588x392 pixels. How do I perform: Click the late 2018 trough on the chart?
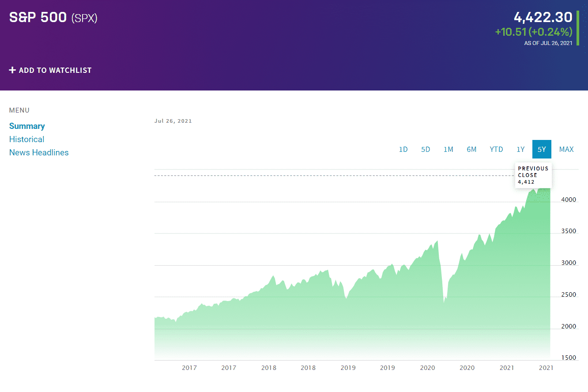(346, 298)
